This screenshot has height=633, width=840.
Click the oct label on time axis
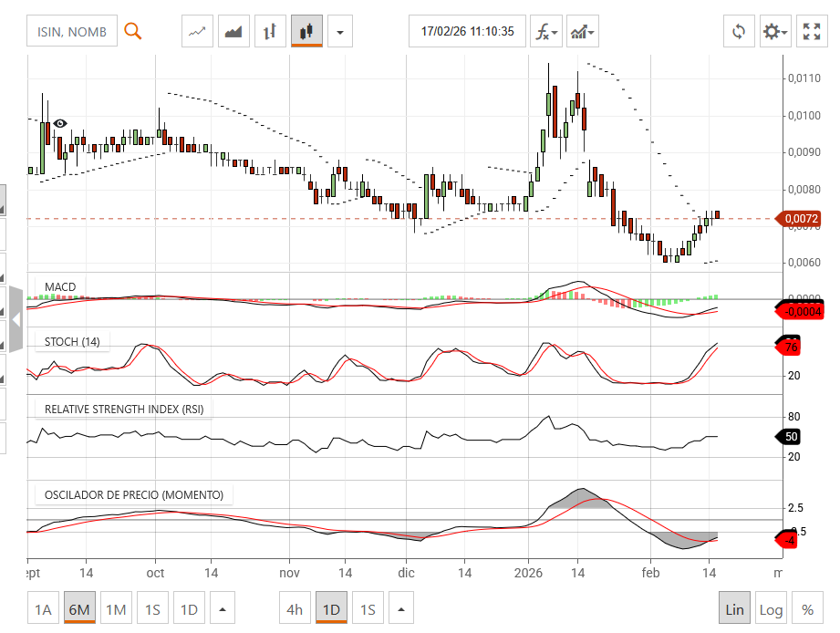coord(155,573)
